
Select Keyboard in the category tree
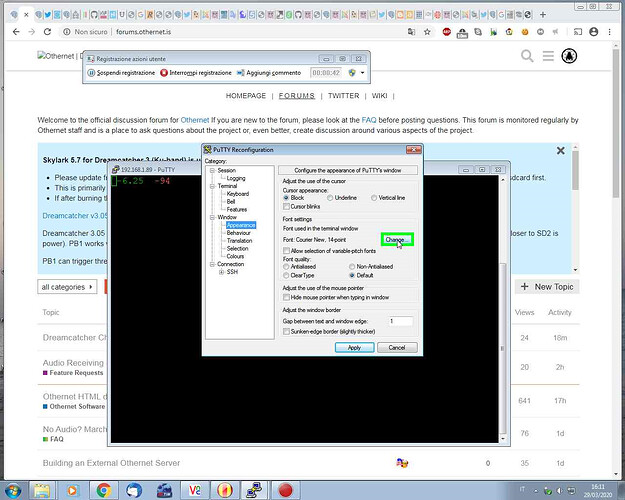(x=238, y=194)
